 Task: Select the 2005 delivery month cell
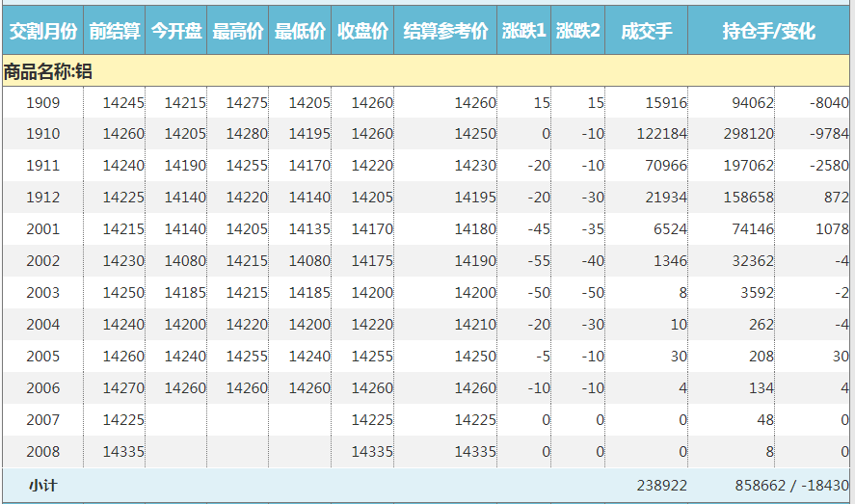[x=42, y=357]
